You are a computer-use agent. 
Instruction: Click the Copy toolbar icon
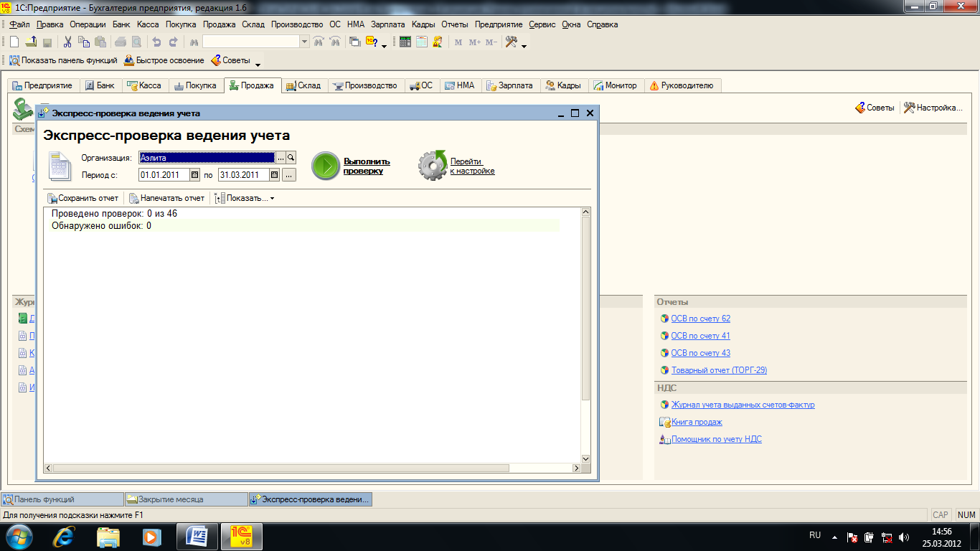click(85, 42)
